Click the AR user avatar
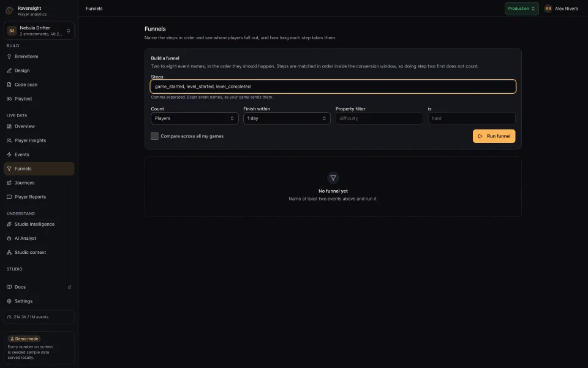Image resolution: width=588 pixels, height=368 pixels. (548, 8)
